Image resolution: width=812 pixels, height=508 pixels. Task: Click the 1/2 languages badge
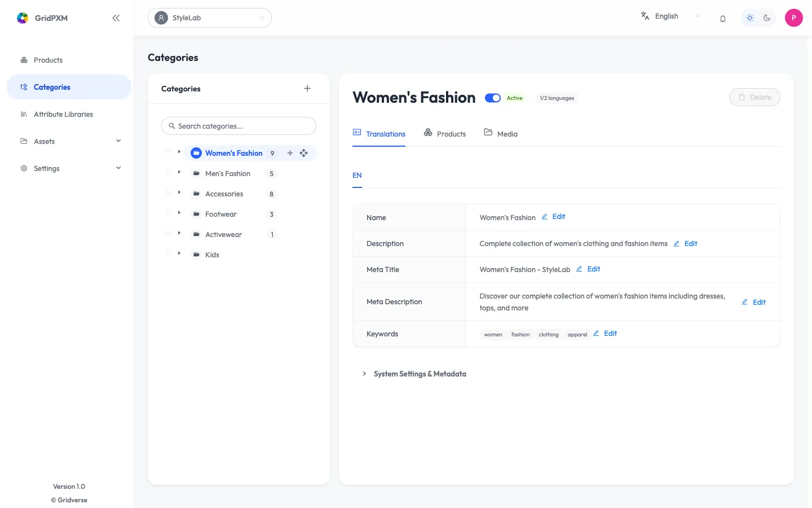[557, 98]
